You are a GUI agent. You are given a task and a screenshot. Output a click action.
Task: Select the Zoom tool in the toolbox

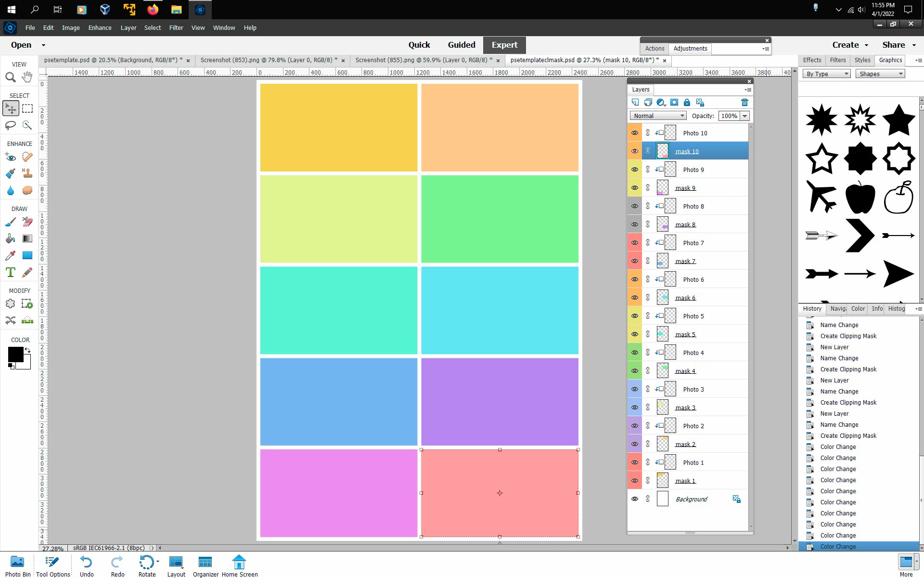(x=10, y=77)
